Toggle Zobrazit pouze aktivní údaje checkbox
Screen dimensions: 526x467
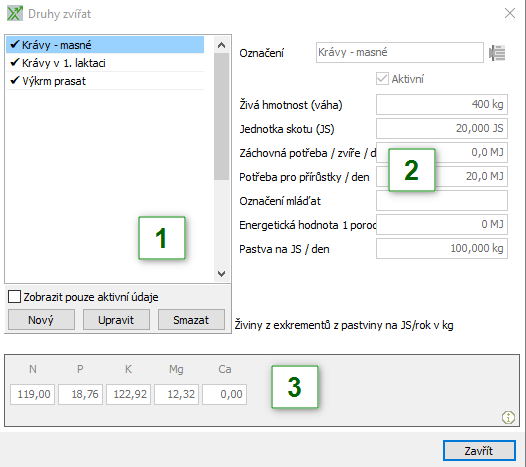tap(14, 297)
